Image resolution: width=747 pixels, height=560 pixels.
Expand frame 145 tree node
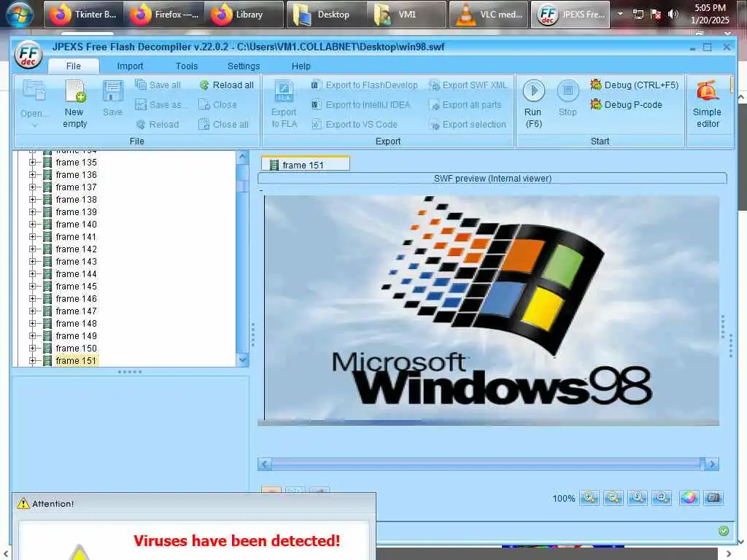tap(32, 286)
